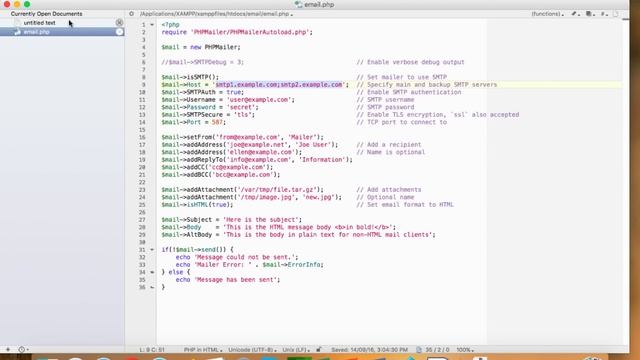Click the SMTPAuth = true line
Viewport: 640px width, 360px height.
pyautogui.click(x=202, y=92)
